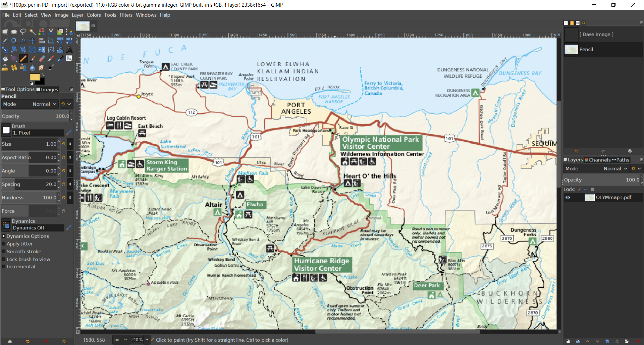
Task: Open the Filters menu
Action: pos(126,15)
